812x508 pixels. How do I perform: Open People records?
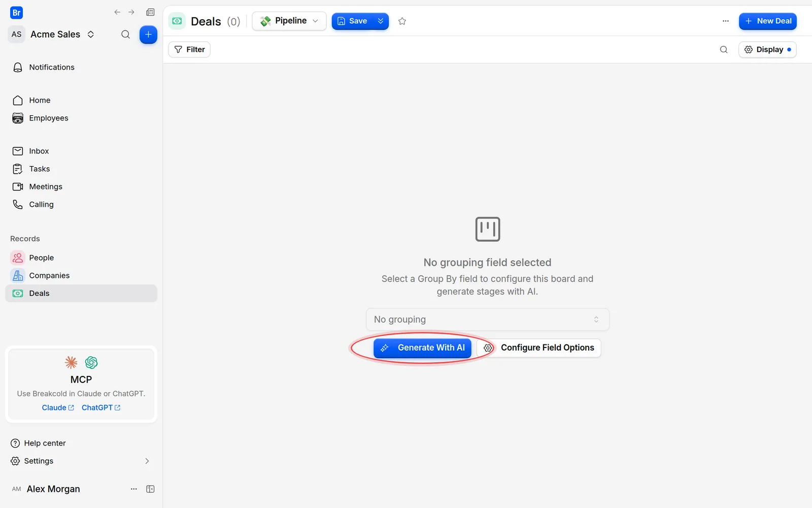(x=81, y=258)
